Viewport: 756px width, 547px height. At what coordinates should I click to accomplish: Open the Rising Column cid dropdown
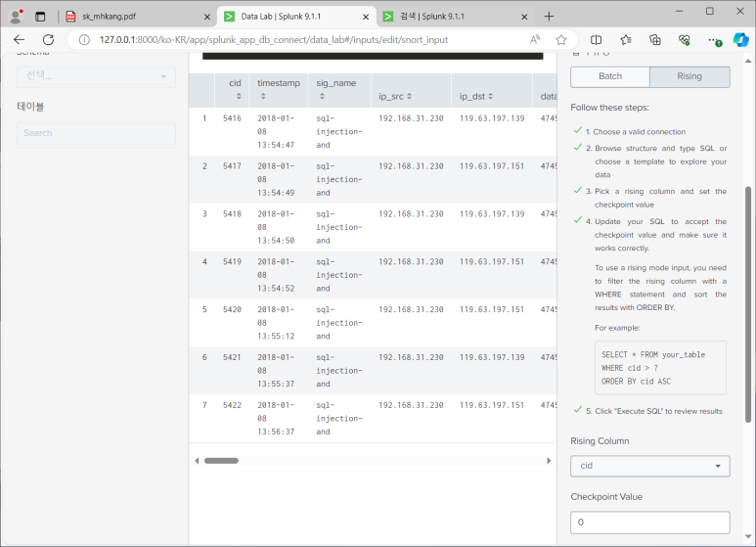point(650,466)
